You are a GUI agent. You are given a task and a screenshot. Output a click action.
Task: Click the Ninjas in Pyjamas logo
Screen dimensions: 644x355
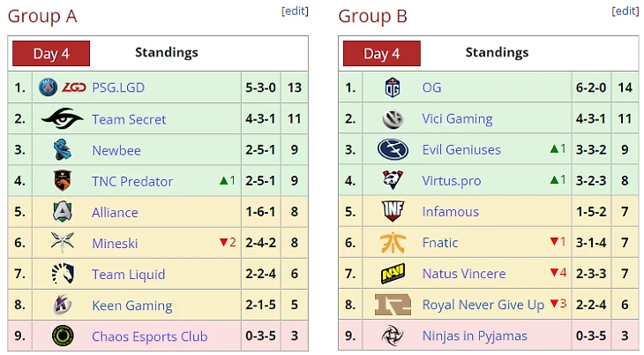click(x=393, y=336)
